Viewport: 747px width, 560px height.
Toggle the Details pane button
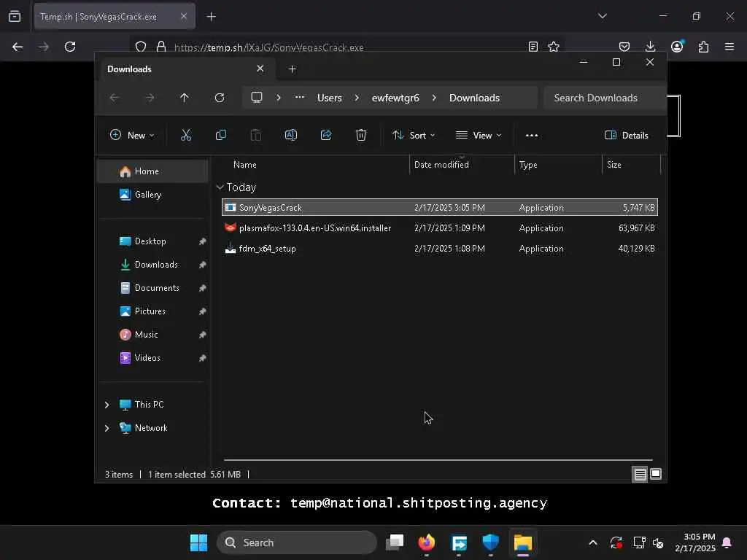pos(627,135)
